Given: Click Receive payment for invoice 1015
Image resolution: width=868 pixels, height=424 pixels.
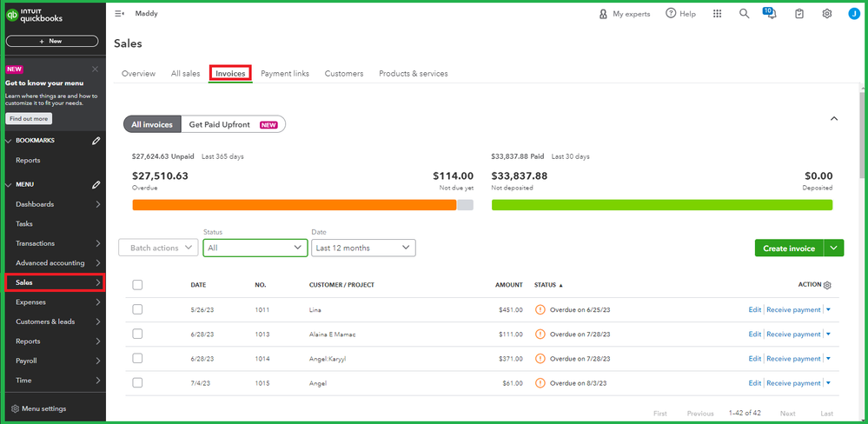Looking at the screenshot, I should (793, 383).
